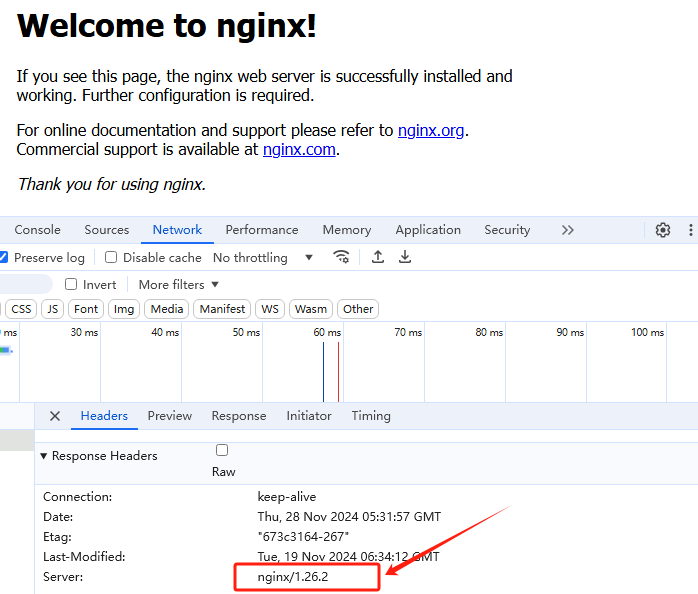Open the Performance tab

(x=262, y=230)
